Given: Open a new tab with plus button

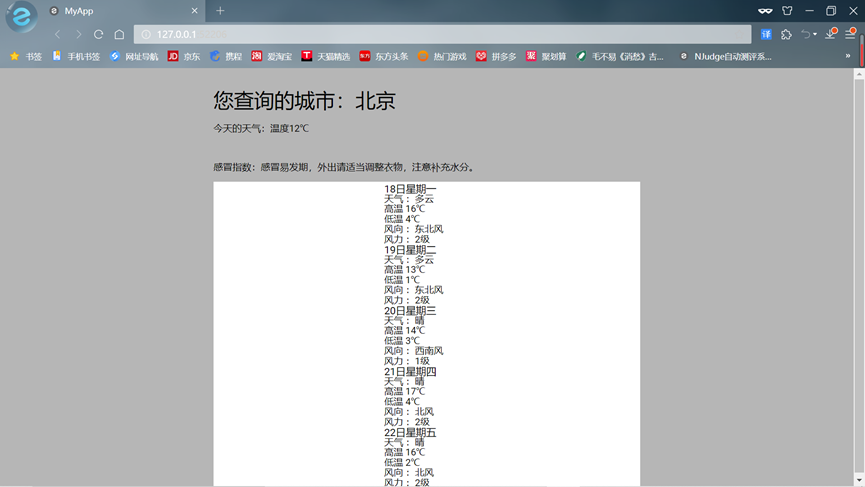Looking at the screenshot, I should [220, 10].
